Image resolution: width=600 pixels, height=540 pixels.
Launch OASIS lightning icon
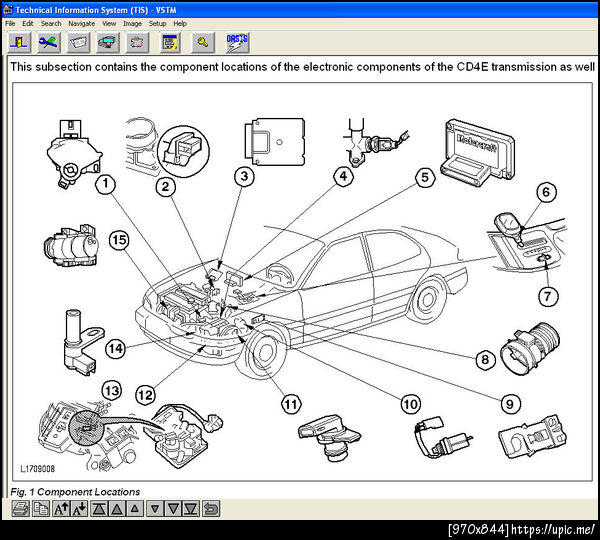(x=237, y=42)
